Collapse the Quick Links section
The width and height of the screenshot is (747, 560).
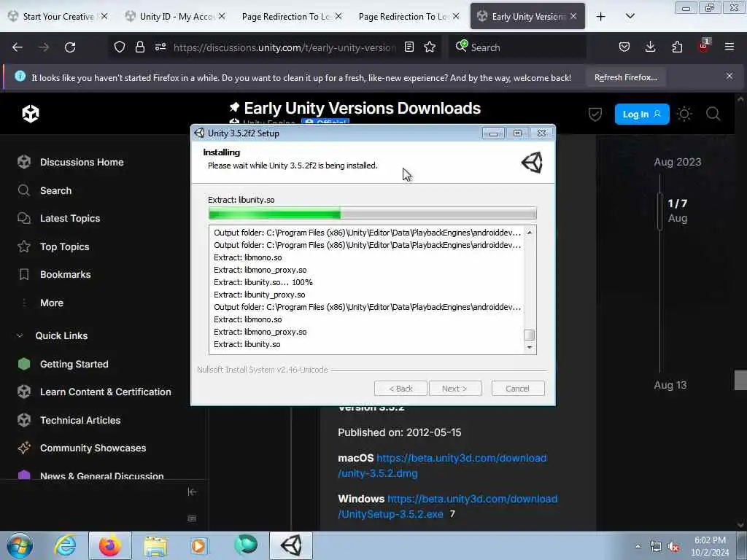(61, 335)
